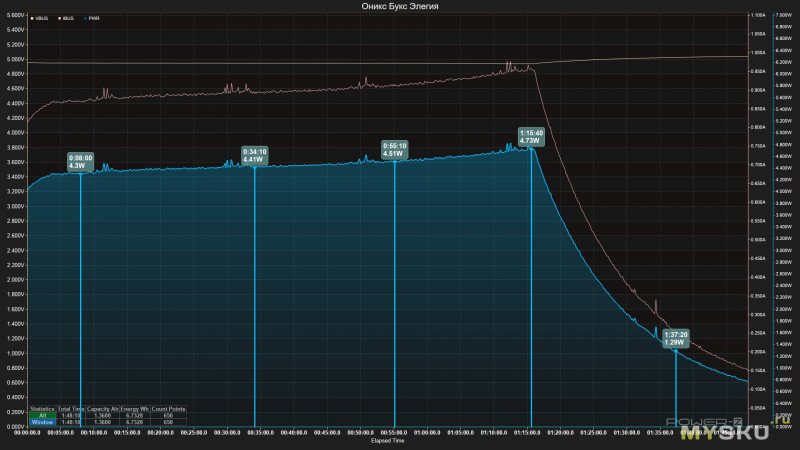Click the 1.000V voltage axis tick label
The image size is (800, 450).
(15, 354)
